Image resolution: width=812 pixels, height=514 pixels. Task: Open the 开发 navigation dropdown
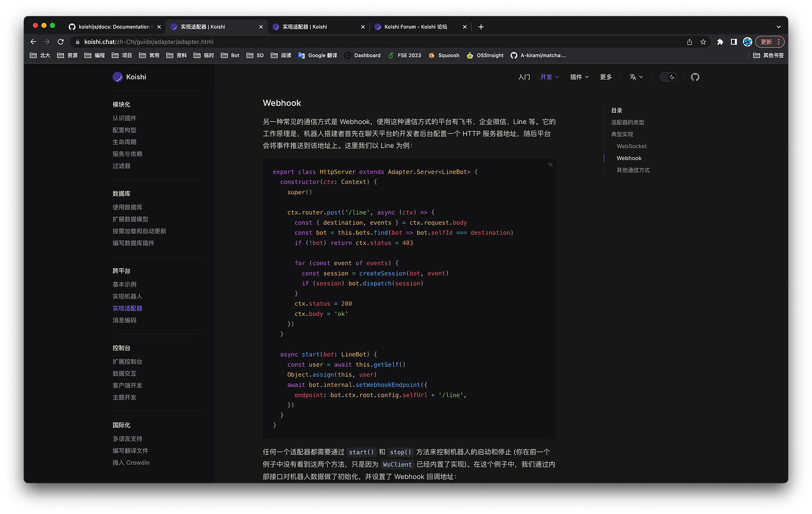pos(548,76)
